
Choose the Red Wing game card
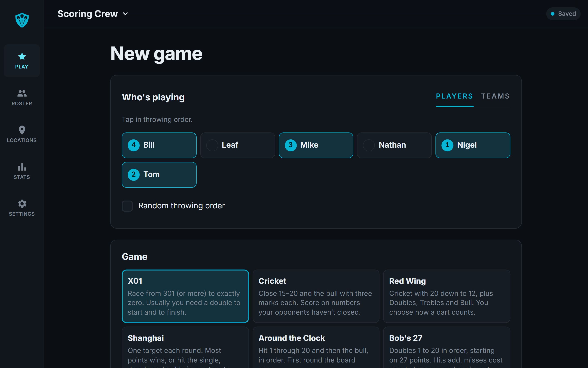pyautogui.click(x=447, y=296)
